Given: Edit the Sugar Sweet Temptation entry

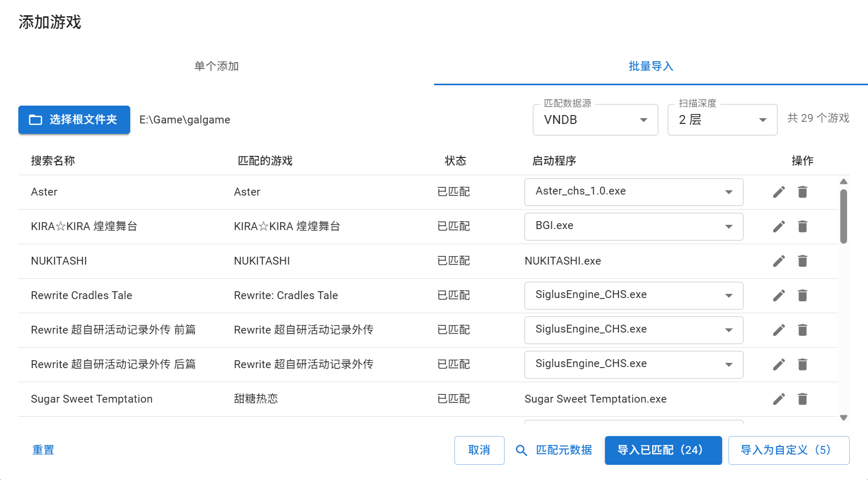Looking at the screenshot, I should click(x=779, y=399).
